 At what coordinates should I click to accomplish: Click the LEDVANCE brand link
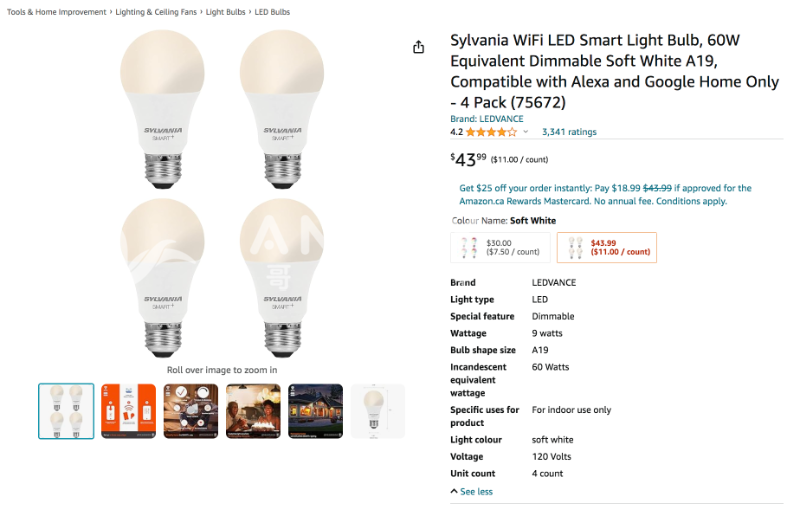pos(487,119)
